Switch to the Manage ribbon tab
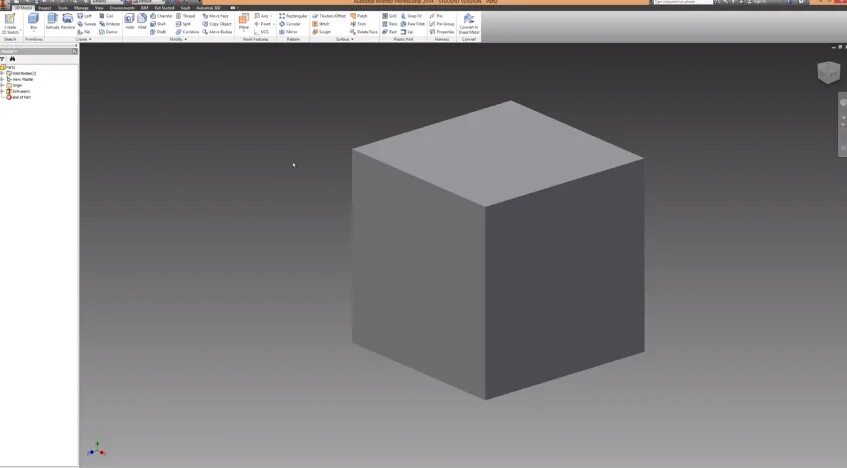The width and height of the screenshot is (847, 468). [x=81, y=8]
